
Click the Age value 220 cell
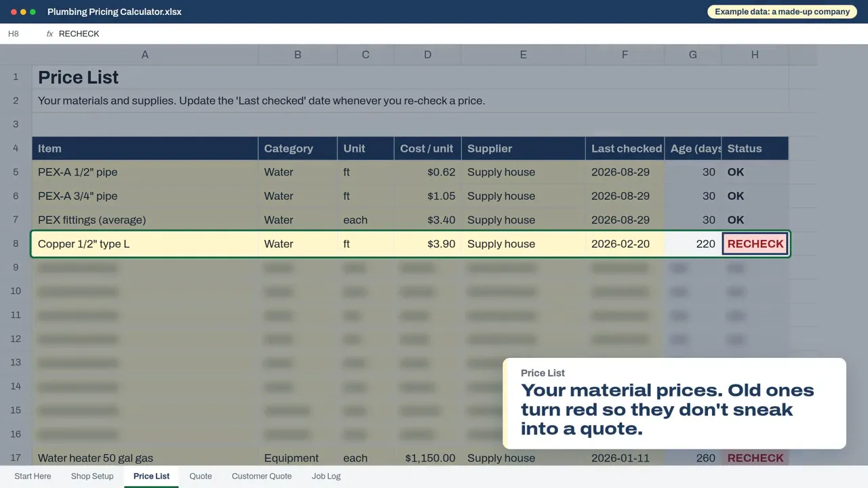[x=693, y=244]
